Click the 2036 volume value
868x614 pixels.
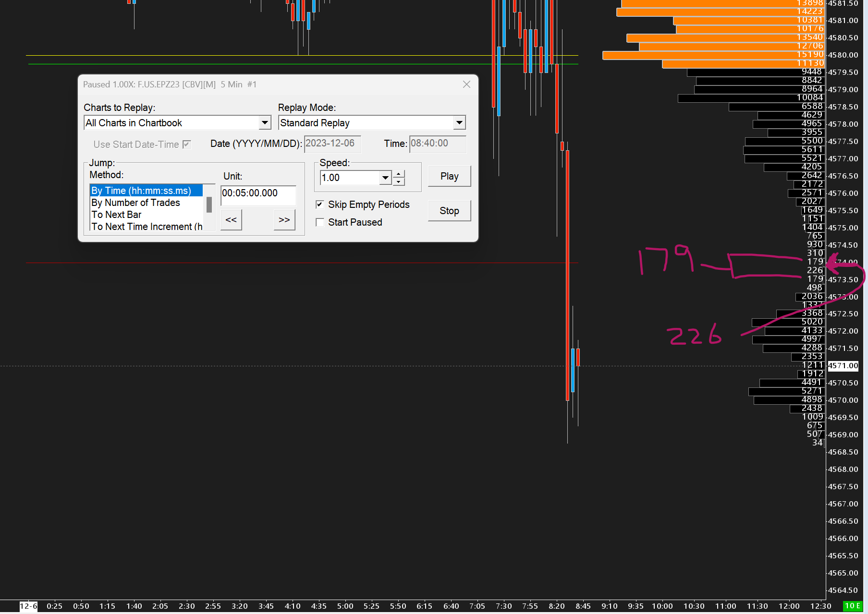tap(812, 297)
